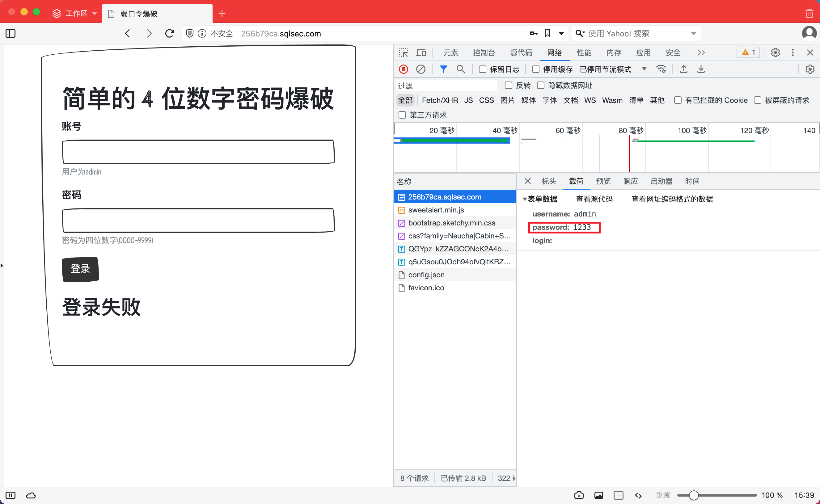Select config.json request
Viewport: 820px width, 504px height.
coord(455,275)
